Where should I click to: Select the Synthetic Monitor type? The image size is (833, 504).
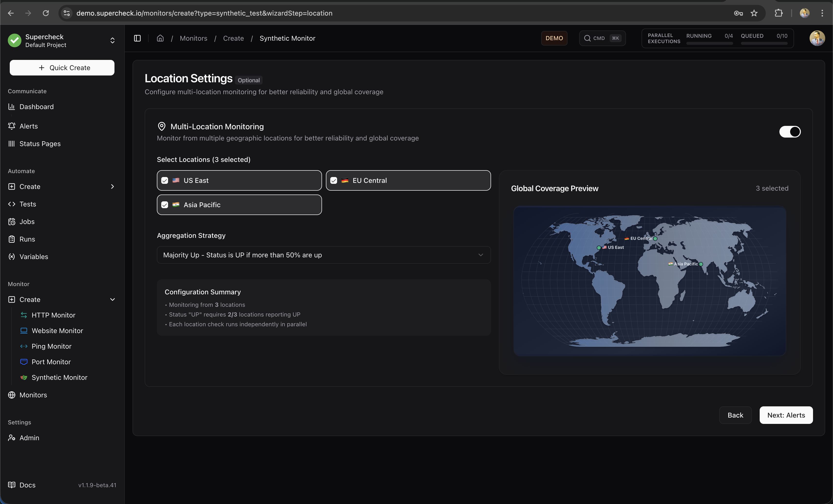(x=59, y=377)
